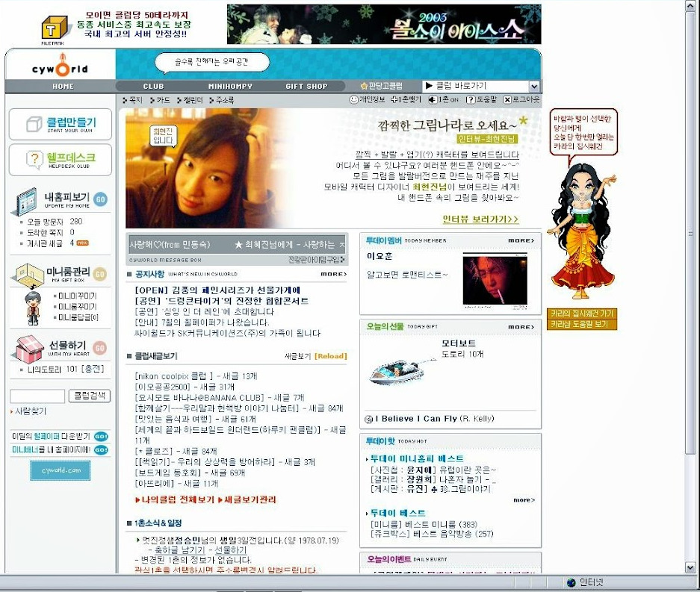The image size is (700, 592).
Task: Toggle the 1촌 ON icon
Action: tap(432, 99)
